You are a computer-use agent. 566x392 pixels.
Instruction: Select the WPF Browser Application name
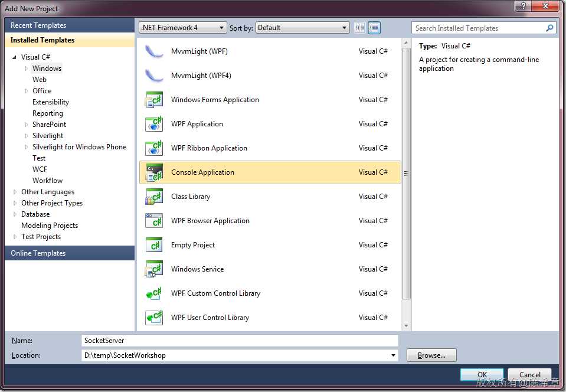210,221
